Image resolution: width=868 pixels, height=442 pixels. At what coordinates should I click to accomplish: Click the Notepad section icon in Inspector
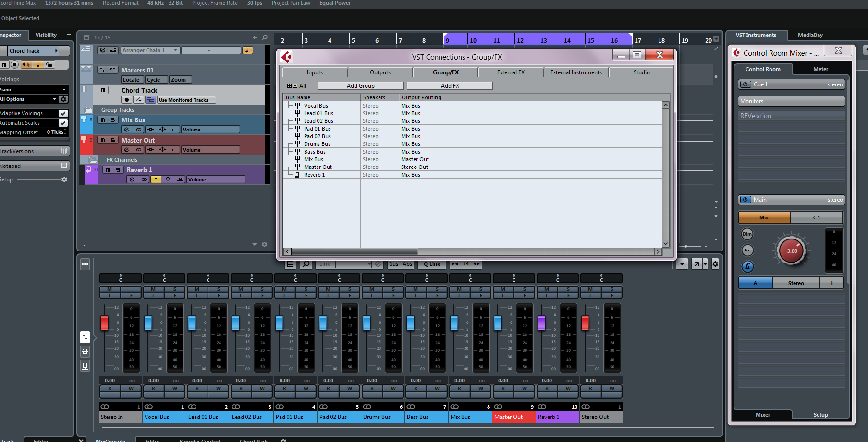click(64, 166)
